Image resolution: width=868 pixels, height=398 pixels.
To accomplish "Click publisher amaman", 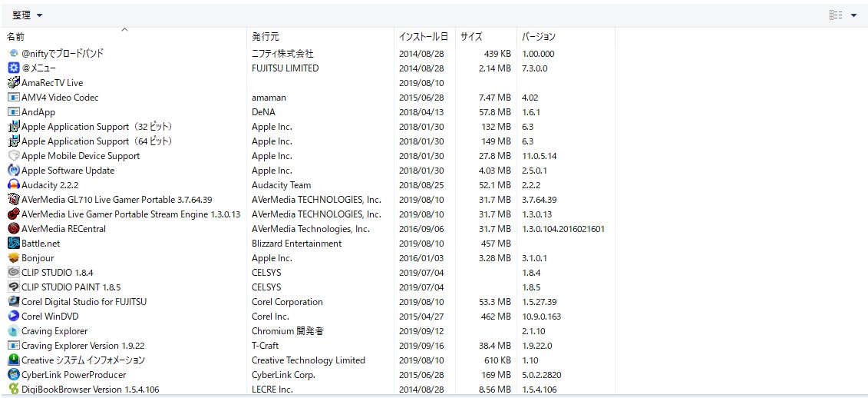I will [x=269, y=98].
